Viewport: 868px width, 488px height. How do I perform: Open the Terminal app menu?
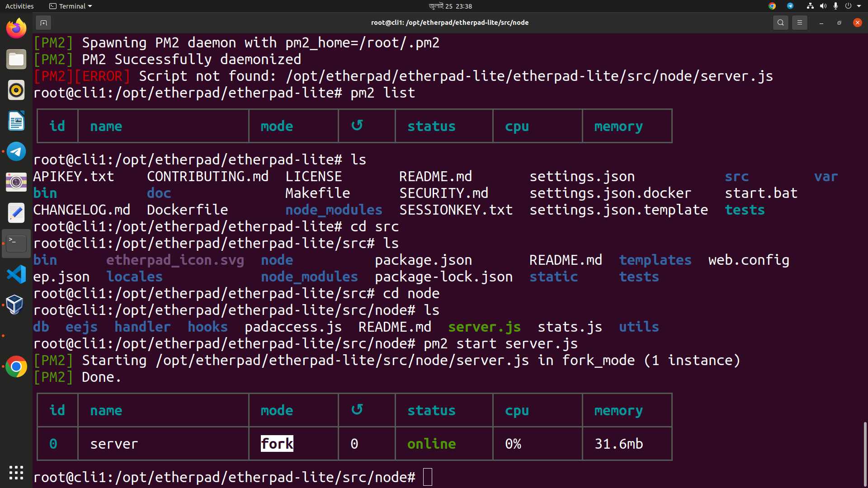pyautogui.click(x=71, y=6)
